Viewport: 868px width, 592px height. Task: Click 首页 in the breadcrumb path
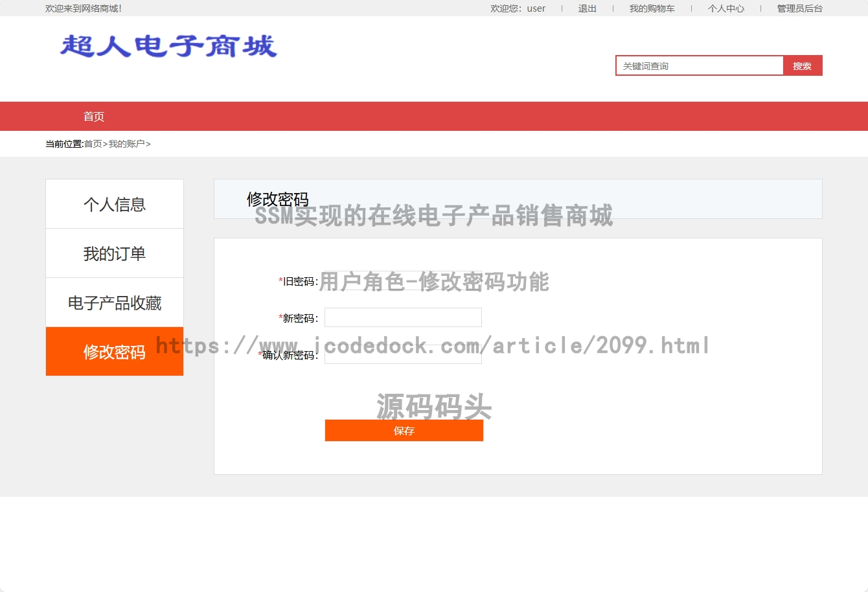(x=93, y=144)
